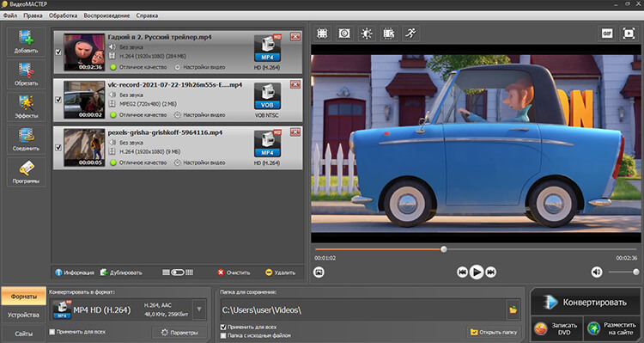Toggle fullscreen preview icon
Image resolution: width=644 pixels, height=343 pixels.
point(629,34)
